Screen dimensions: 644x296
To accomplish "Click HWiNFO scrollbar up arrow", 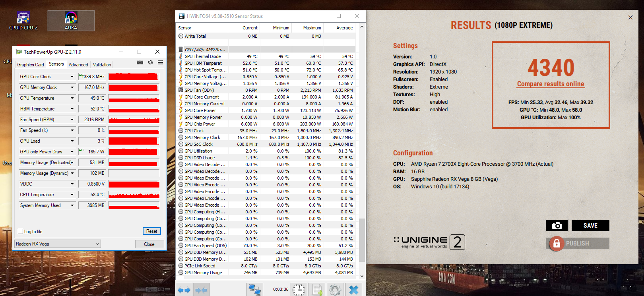I will pyautogui.click(x=362, y=27).
